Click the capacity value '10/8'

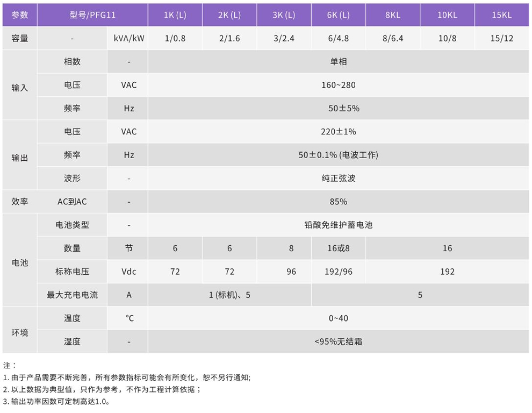click(447, 38)
